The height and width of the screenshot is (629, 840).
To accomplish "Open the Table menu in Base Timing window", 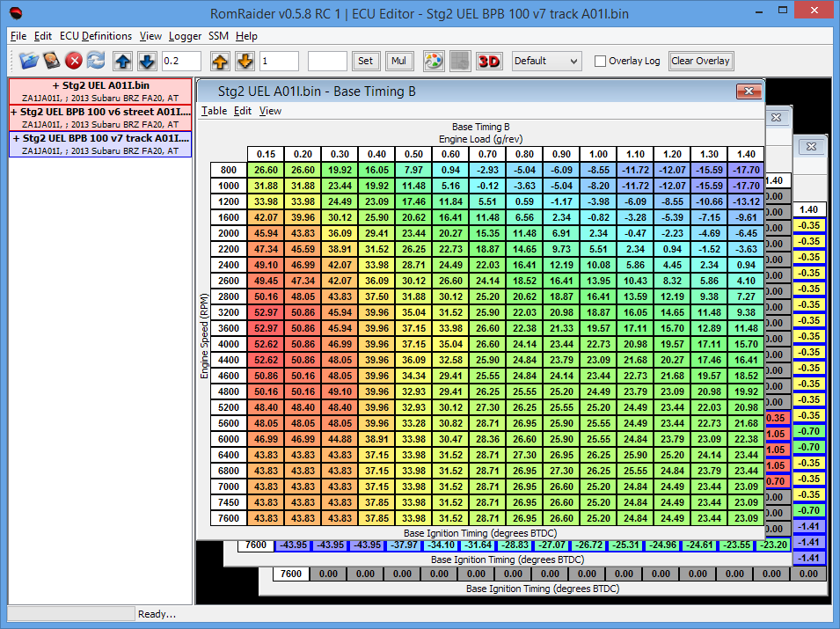I will coord(214,111).
